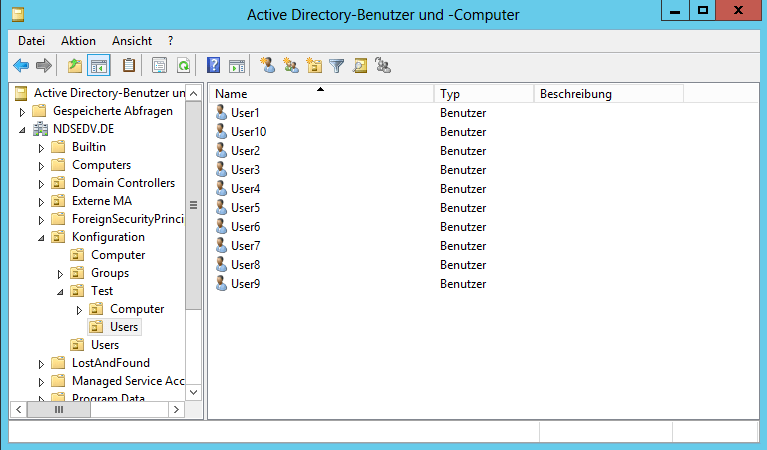Click the create new user icon
Image resolution: width=767 pixels, height=450 pixels.
[x=267, y=66]
